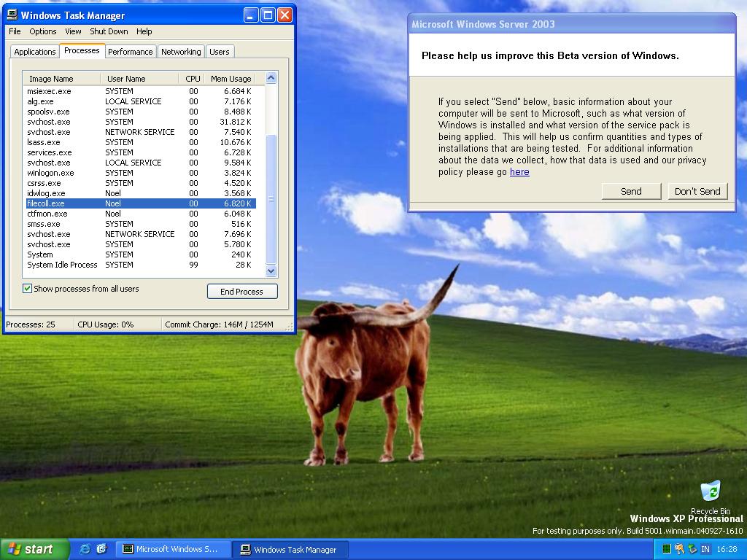Screen dimensions: 747x560
Task: Select the winlogon.exe process
Action: pos(141,173)
